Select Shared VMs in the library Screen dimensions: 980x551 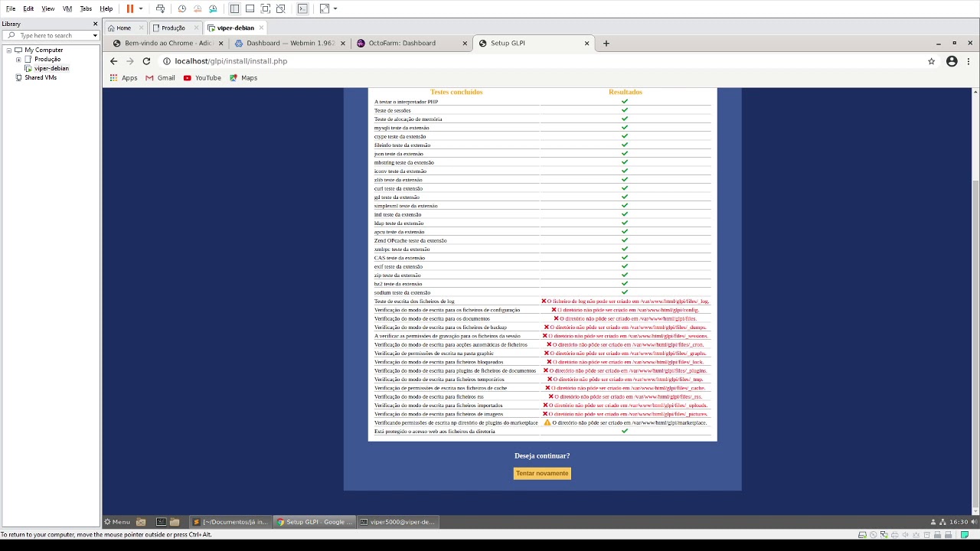point(41,77)
